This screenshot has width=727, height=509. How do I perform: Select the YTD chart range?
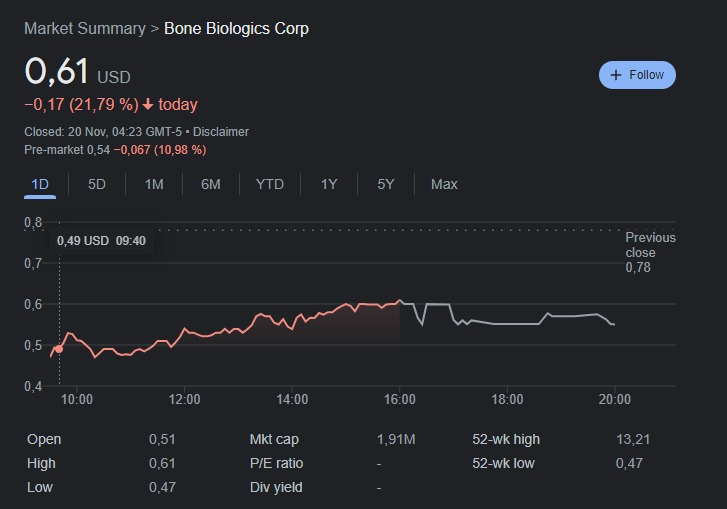pyautogui.click(x=270, y=184)
